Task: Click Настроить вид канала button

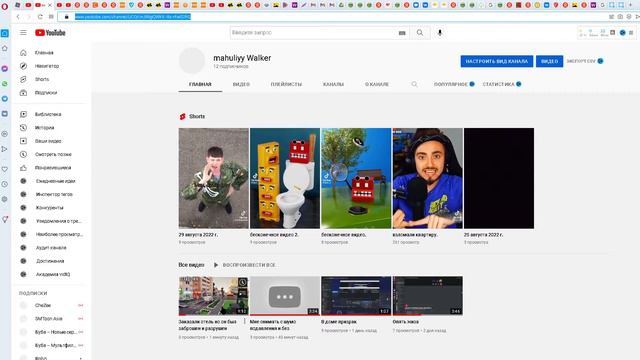Action: coord(497,61)
